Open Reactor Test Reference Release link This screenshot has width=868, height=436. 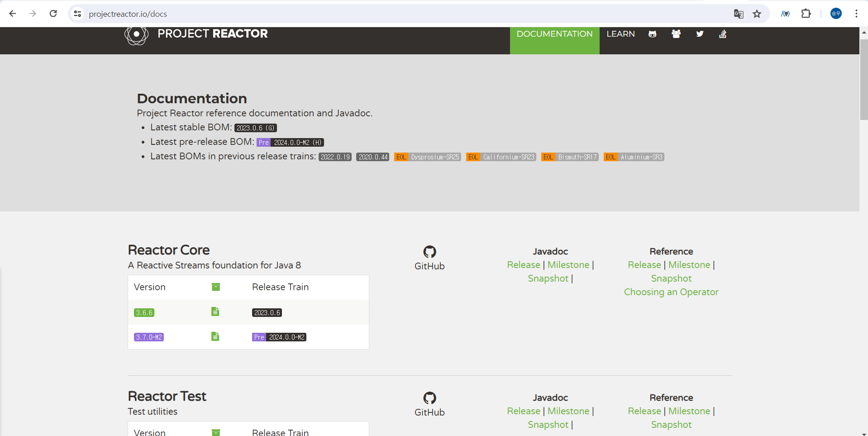pos(644,411)
